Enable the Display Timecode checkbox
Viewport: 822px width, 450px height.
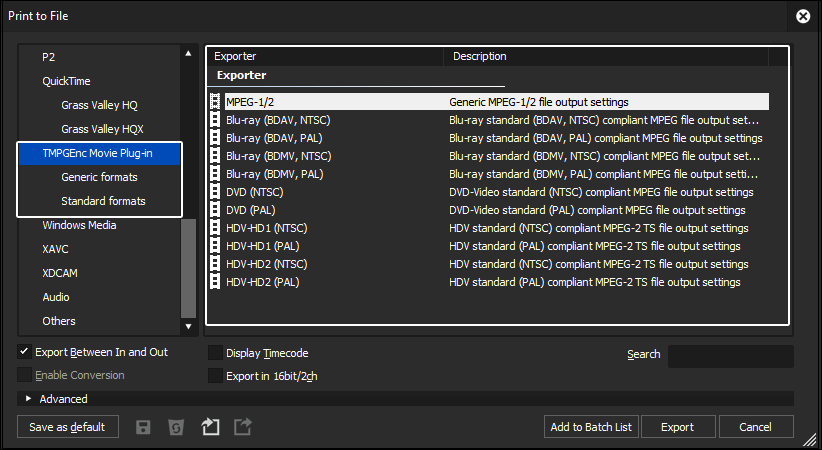215,353
